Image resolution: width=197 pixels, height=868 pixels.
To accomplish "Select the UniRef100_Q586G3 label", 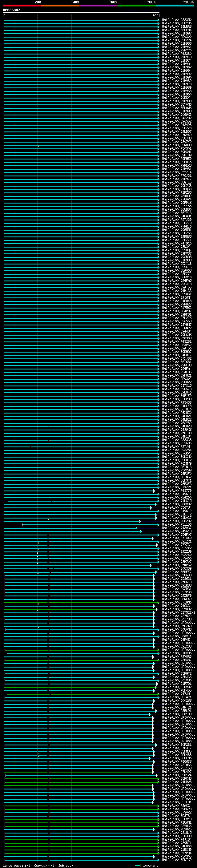I will coord(177,575).
